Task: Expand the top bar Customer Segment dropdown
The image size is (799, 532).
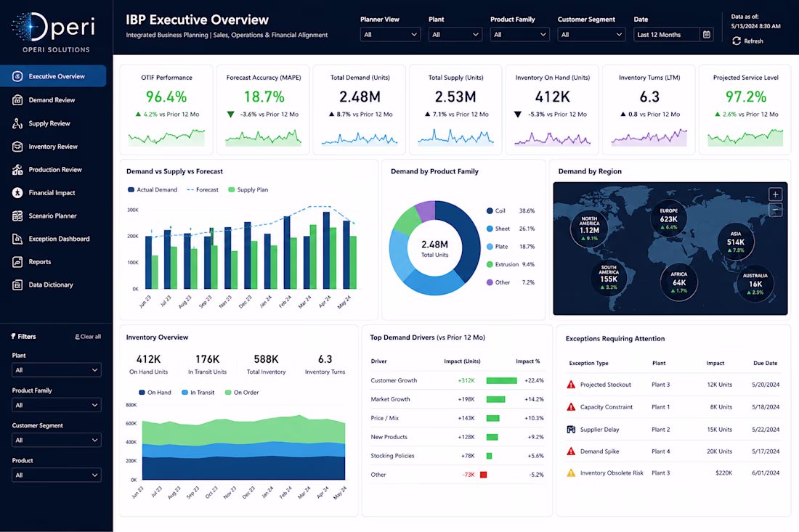Action: pos(591,35)
